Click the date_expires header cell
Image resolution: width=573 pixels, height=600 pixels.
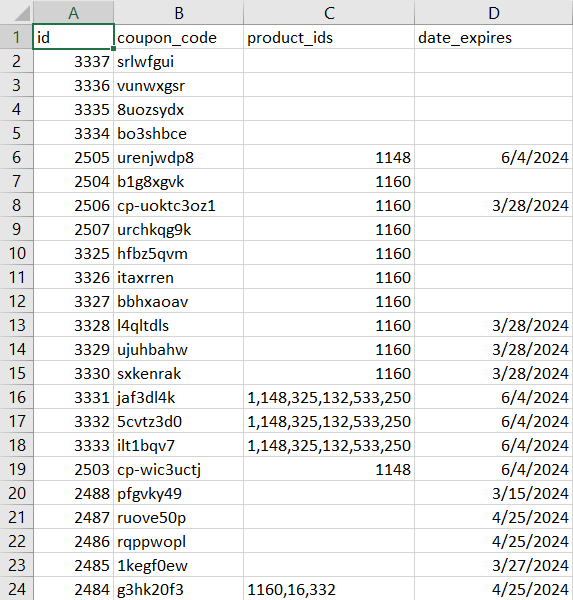tap(494, 37)
